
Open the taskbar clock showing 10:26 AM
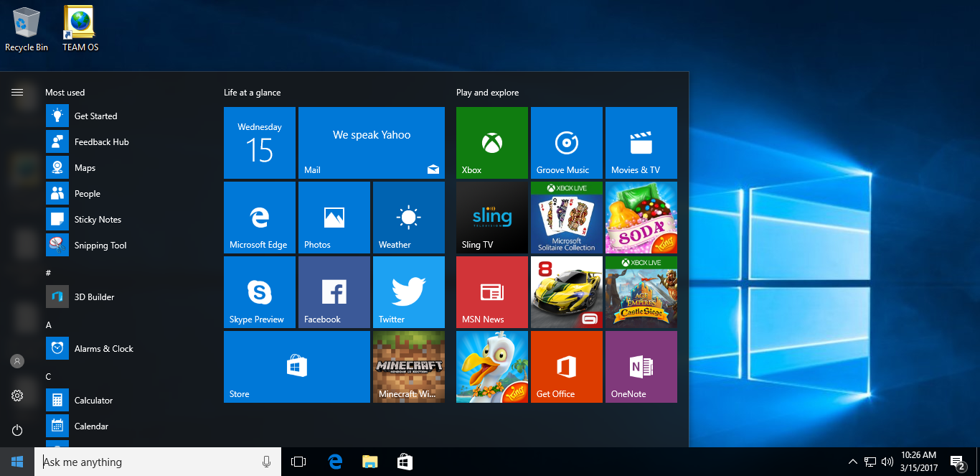click(918, 462)
